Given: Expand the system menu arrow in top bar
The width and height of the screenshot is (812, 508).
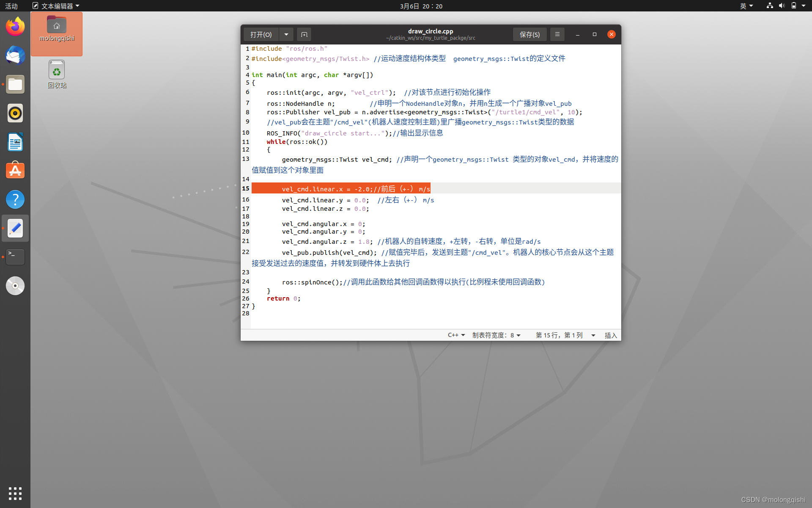Looking at the screenshot, I should coord(804,6).
